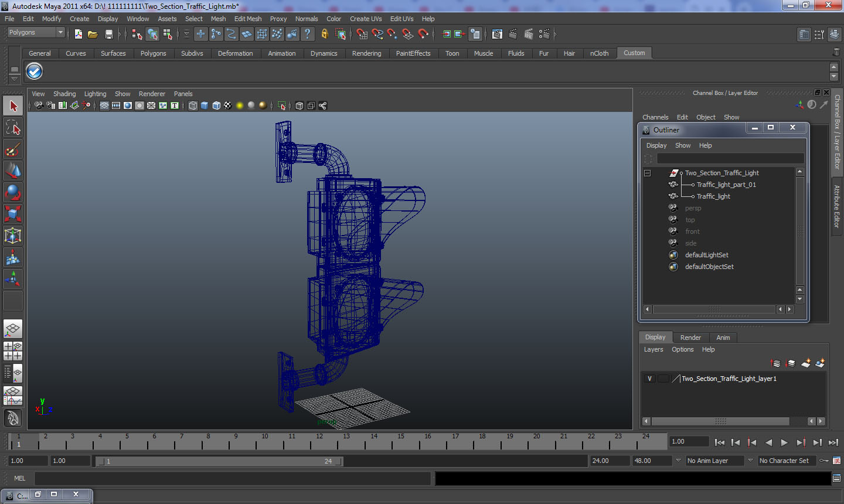Select Traffic_light node in Outliner
Viewport: 844px width, 504px height.
(x=713, y=196)
